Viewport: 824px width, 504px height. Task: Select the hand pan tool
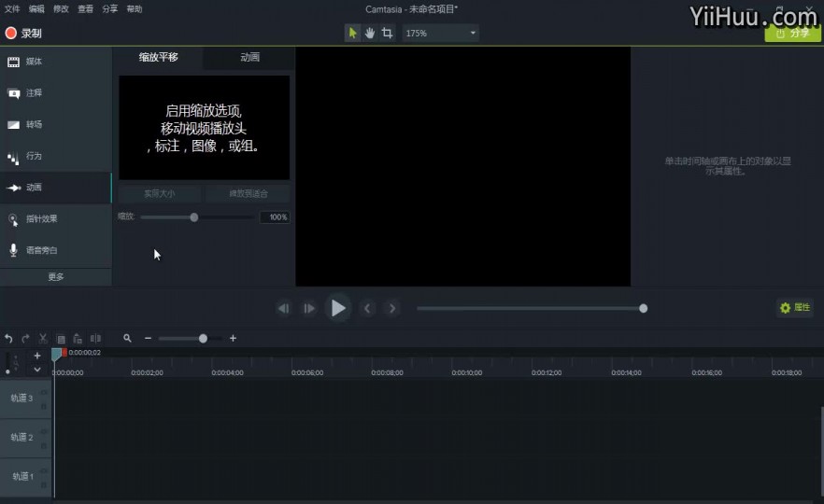(x=370, y=33)
